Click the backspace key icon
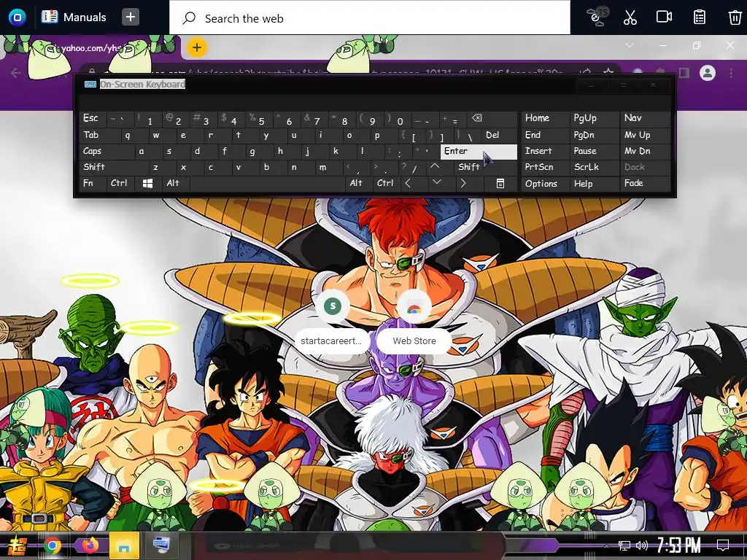This screenshot has height=560, width=747. [493, 118]
